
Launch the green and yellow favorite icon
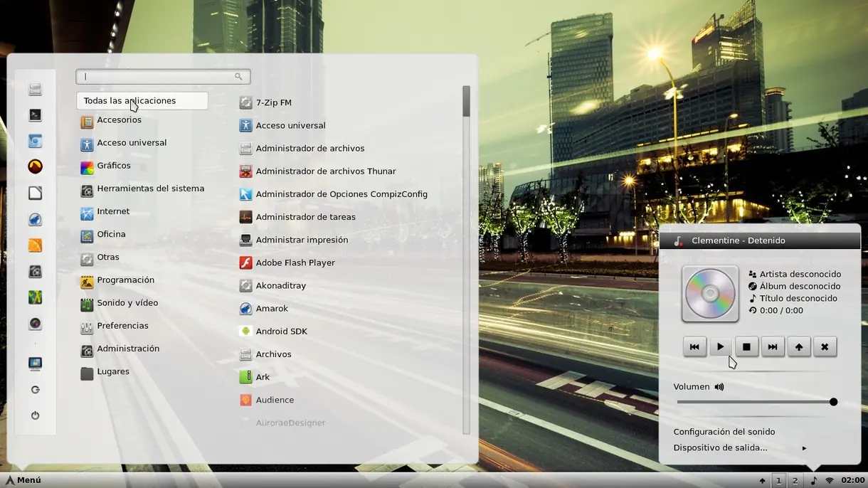pyautogui.click(x=35, y=297)
